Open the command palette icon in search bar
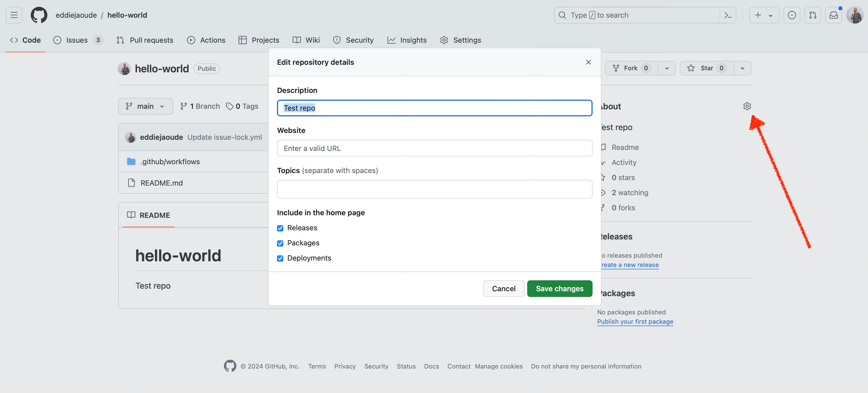This screenshot has width=868, height=393. (728, 15)
